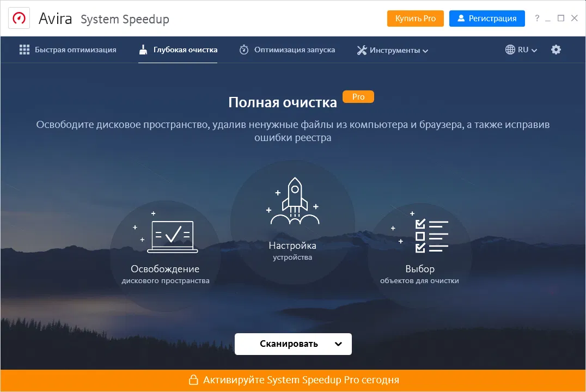The height and width of the screenshot is (392, 586).
Task: Expand the Инструменты dropdown menu
Action: pyautogui.click(x=393, y=50)
